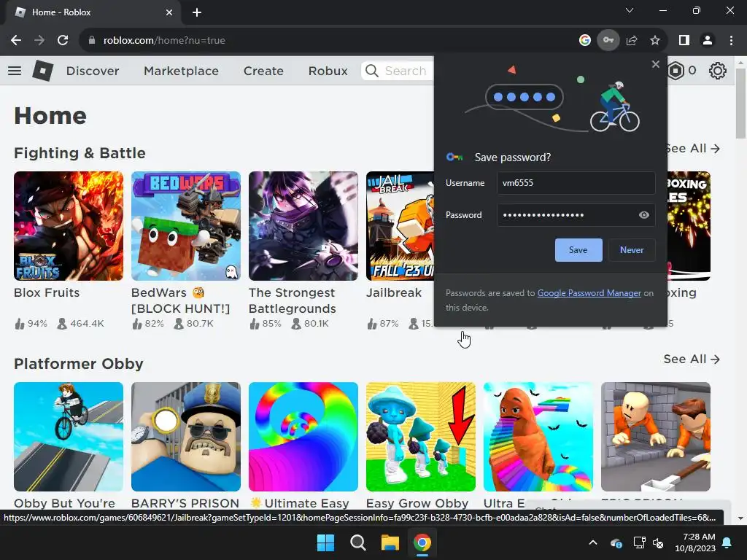Click muted volume icon in system tray
The image size is (747, 560).
(x=659, y=542)
